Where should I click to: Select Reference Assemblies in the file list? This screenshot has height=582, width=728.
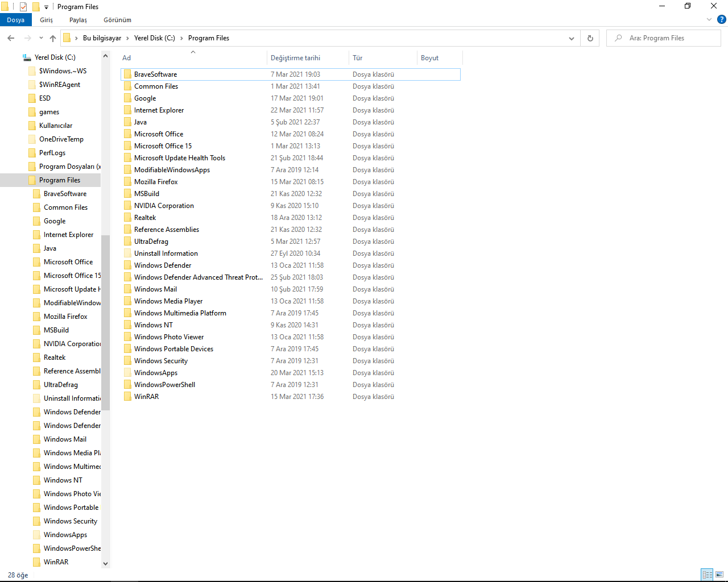[167, 230]
